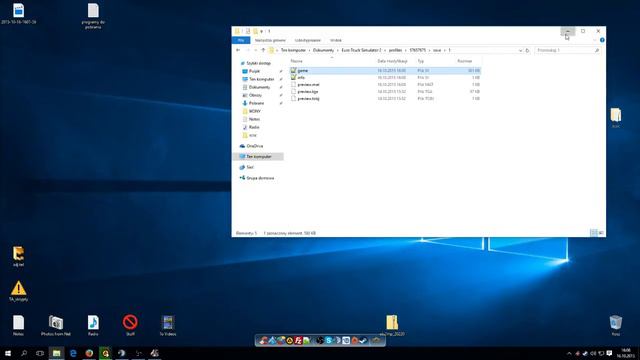640x360 pixels.
Task: Click the search magnifier icon in Explorer
Action: click(597, 50)
